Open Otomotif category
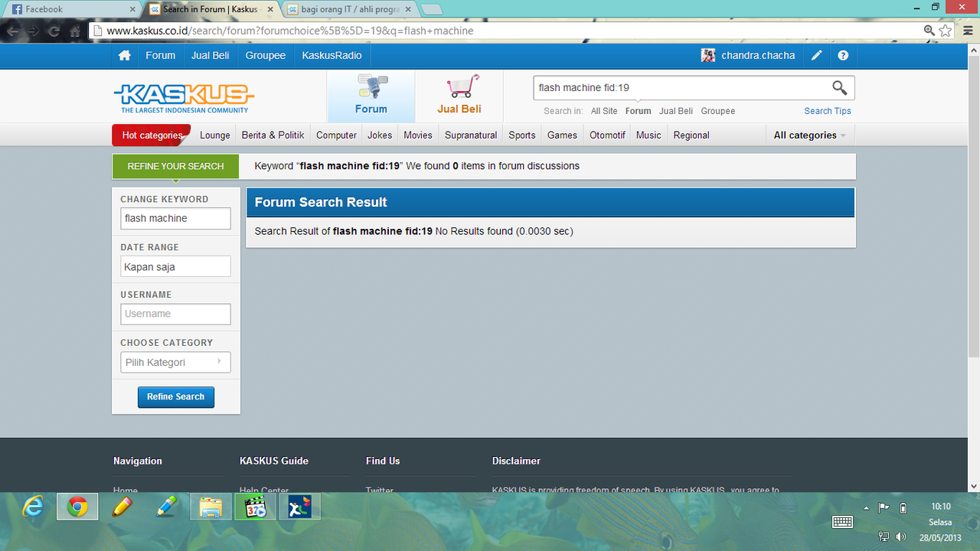Viewport: 980px width, 551px height. click(x=608, y=135)
